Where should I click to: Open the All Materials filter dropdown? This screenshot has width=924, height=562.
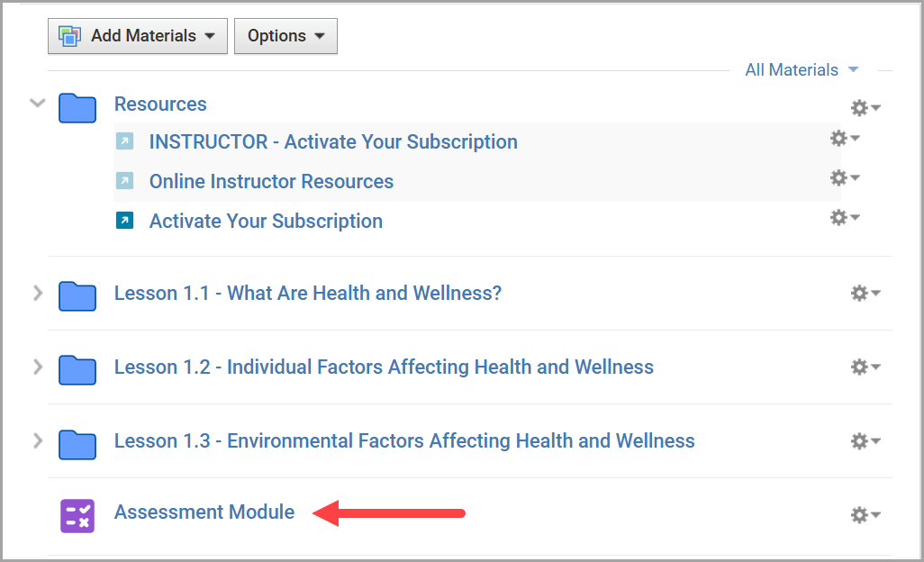tap(802, 70)
